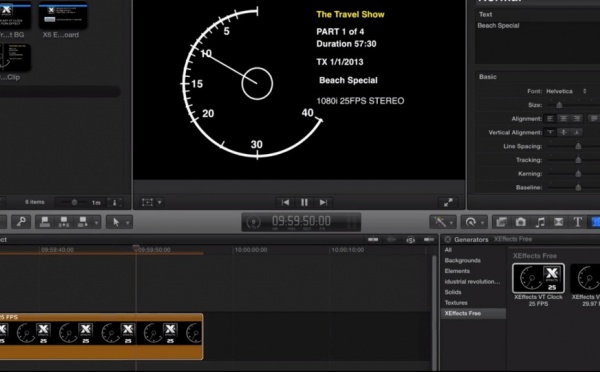The width and height of the screenshot is (600, 372).
Task: Adjust the Kerning slider
Action: [x=578, y=174]
